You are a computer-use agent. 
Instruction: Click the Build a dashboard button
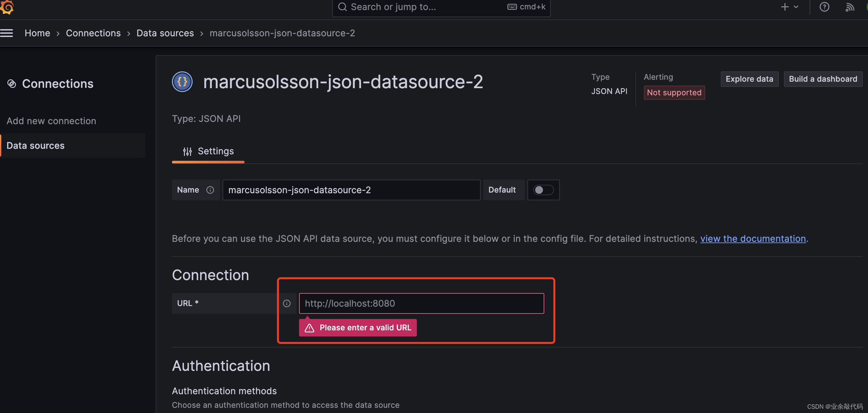(823, 79)
